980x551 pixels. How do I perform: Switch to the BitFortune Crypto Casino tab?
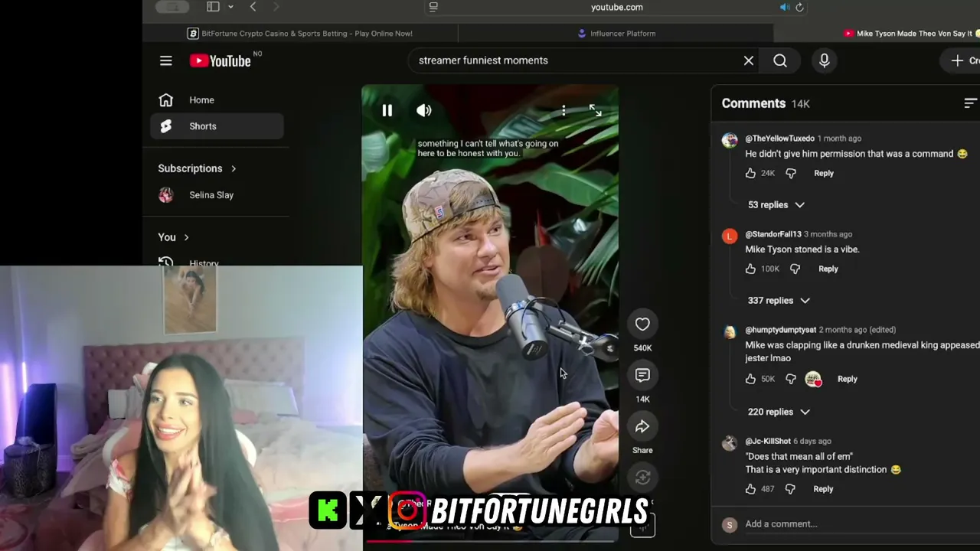click(x=300, y=34)
